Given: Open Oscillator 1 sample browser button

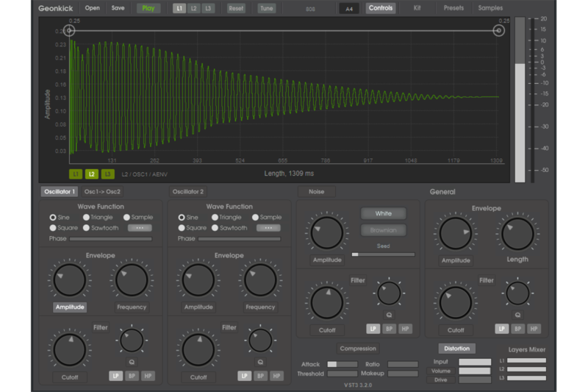Looking at the screenshot, I should click(x=139, y=228).
